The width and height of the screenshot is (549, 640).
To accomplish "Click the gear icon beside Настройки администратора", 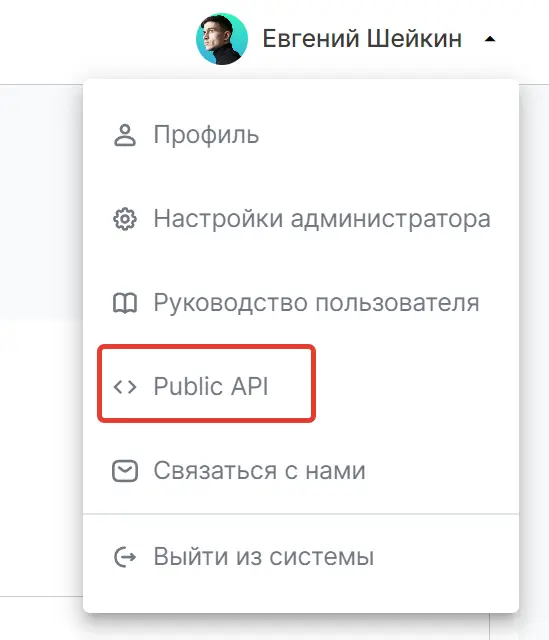I will pyautogui.click(x=125, y=219).
